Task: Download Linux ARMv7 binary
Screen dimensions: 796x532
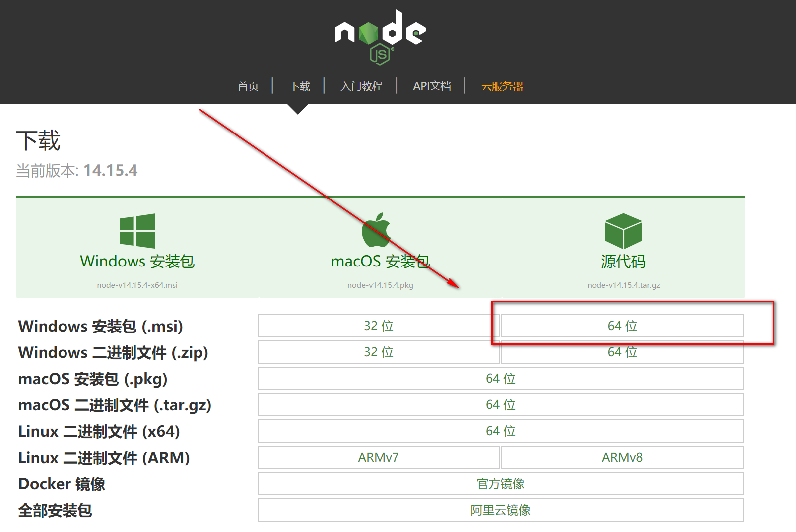Action: tap(379, 457)
